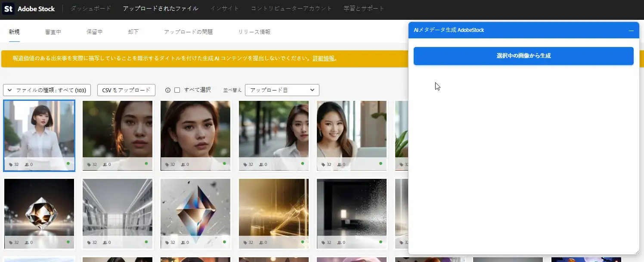Click the AI panel's bottom-right resize grip
The image size is (644, 262).
click(x=637, y=252)
